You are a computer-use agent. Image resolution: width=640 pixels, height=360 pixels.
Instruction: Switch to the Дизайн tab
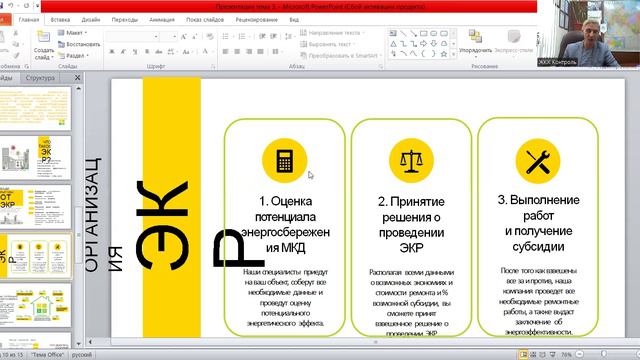coord(91,20)
